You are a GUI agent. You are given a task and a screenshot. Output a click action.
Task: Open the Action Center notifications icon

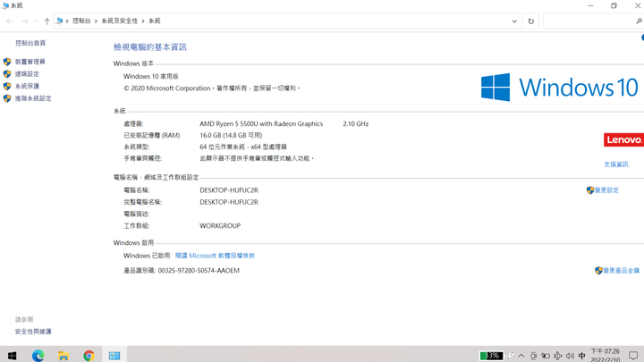pyautogui.click(x=633, y=356)
